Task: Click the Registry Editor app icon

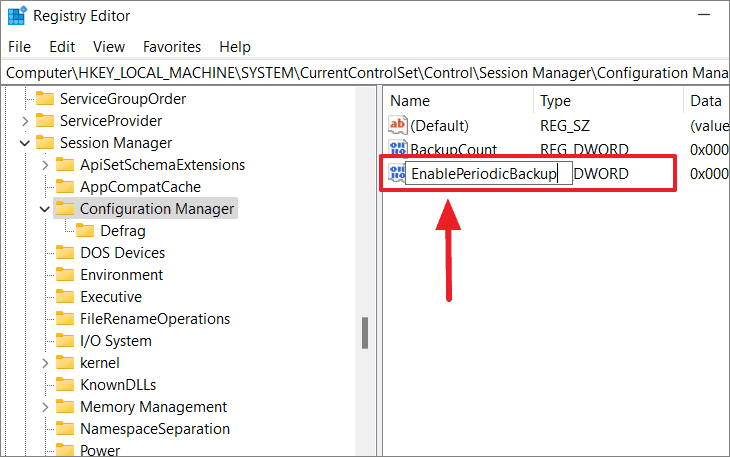Action: 17,16
